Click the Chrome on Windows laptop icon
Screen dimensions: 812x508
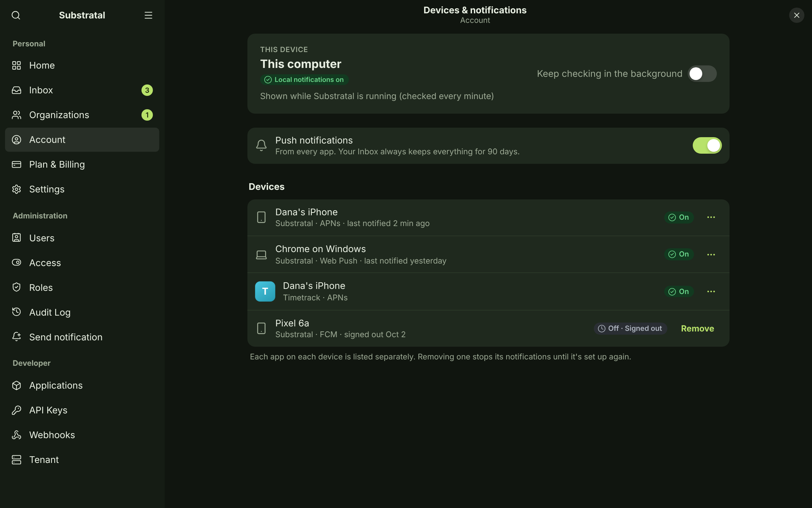pyautogui.click(x=261, y=255)
